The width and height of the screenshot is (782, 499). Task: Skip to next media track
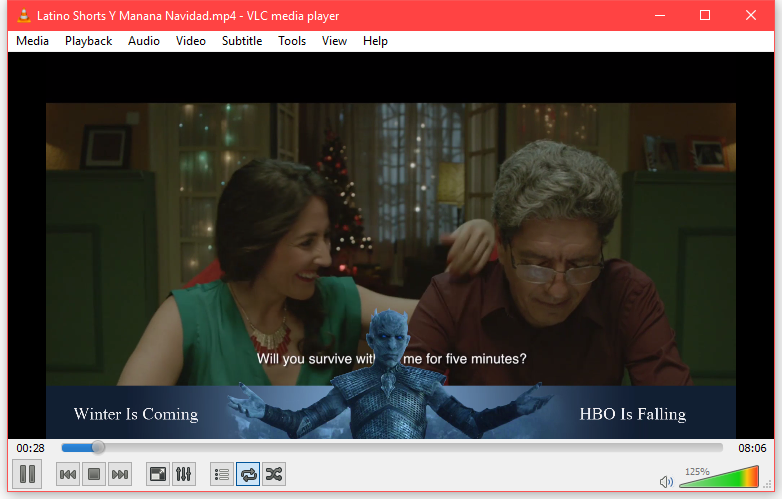click(120, 474)
